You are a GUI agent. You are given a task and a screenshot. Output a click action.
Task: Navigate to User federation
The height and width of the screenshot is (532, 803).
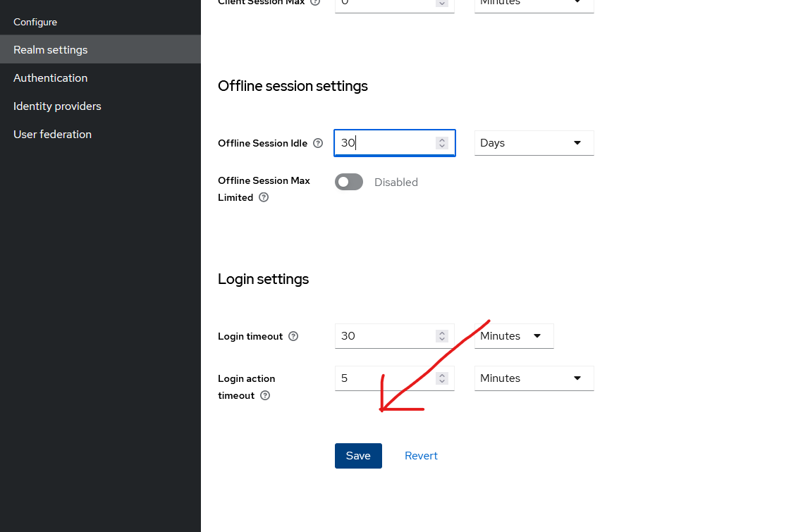tap(52, 135)
